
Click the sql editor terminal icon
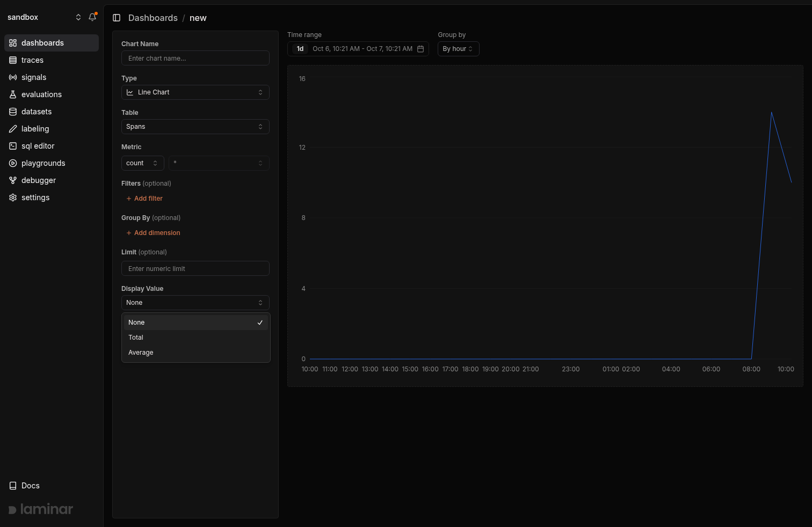13,146
